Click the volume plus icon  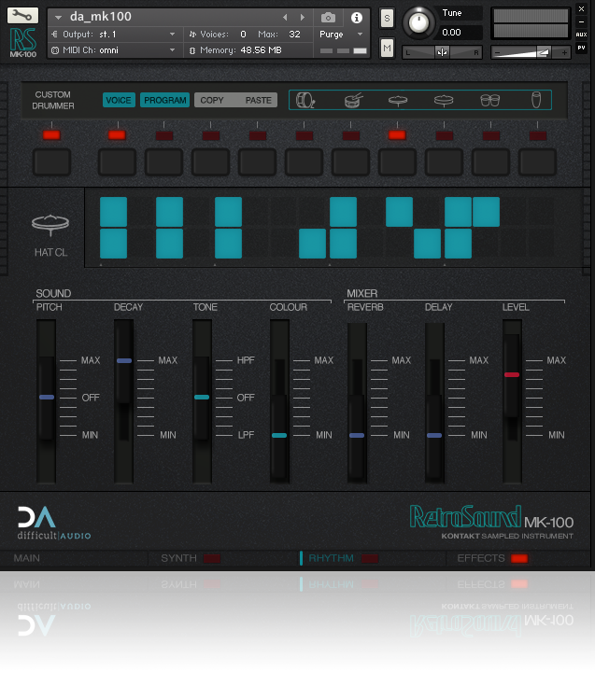tap(564, 52)
